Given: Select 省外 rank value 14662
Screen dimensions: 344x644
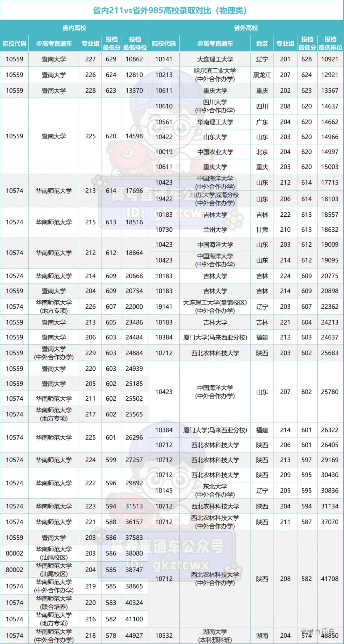Looking at the screenshot, I should click(330, 122).
